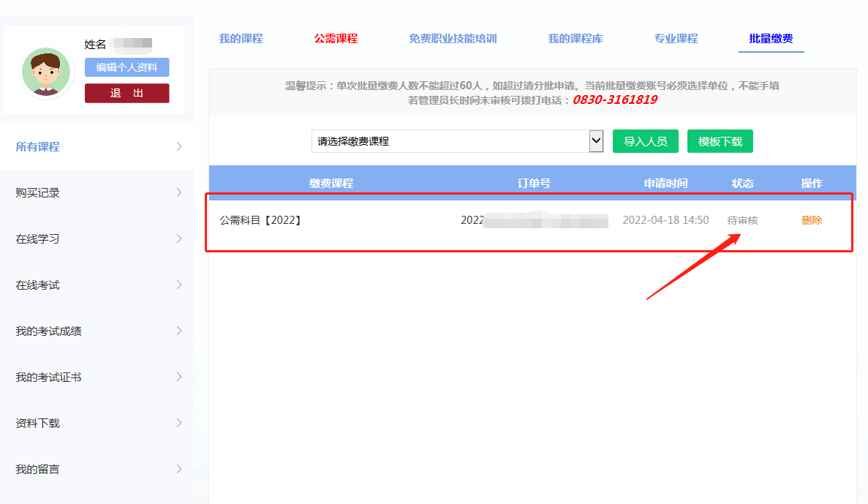Click the red 退出 logout button
This screenshot has height=504, width=868.
click(x=127, y=93)
